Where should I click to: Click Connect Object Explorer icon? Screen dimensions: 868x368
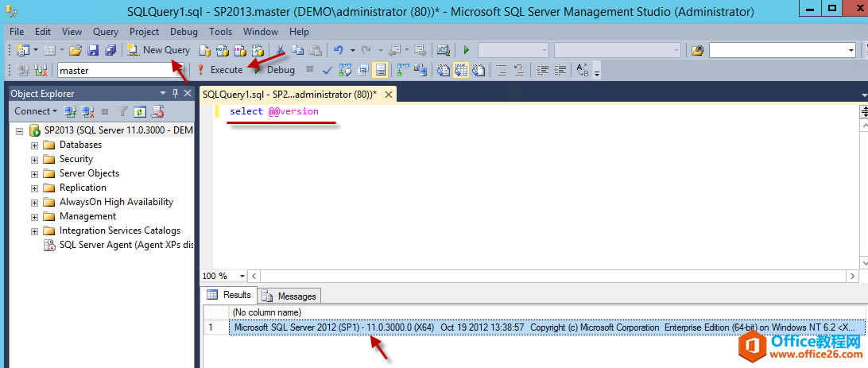point(69,111)
